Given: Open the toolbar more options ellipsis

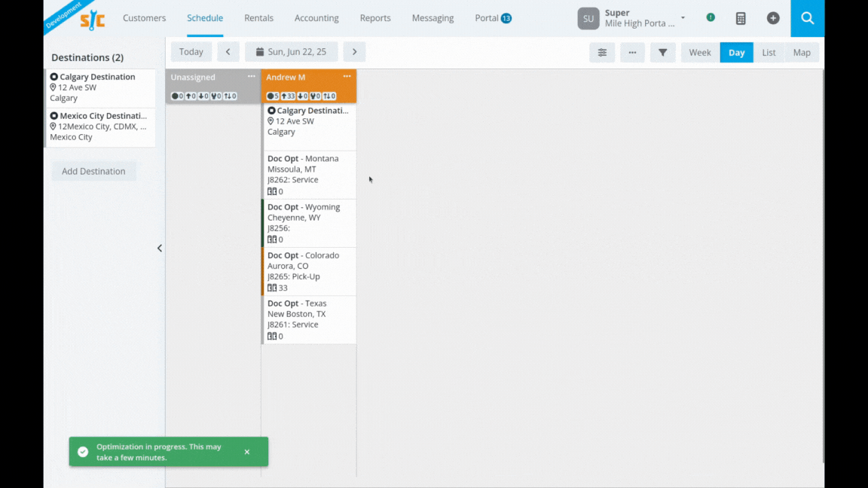Looking at the screenshot, I should point(632,53).
